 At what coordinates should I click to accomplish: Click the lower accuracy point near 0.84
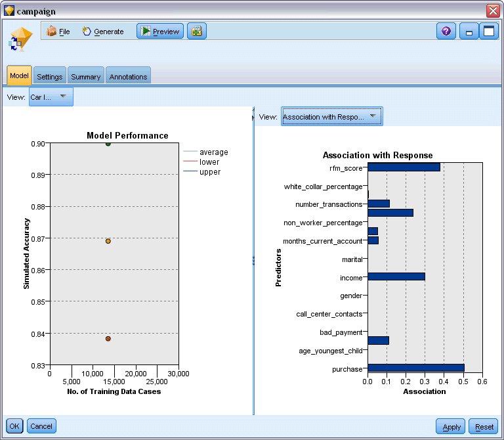[108, 338]
